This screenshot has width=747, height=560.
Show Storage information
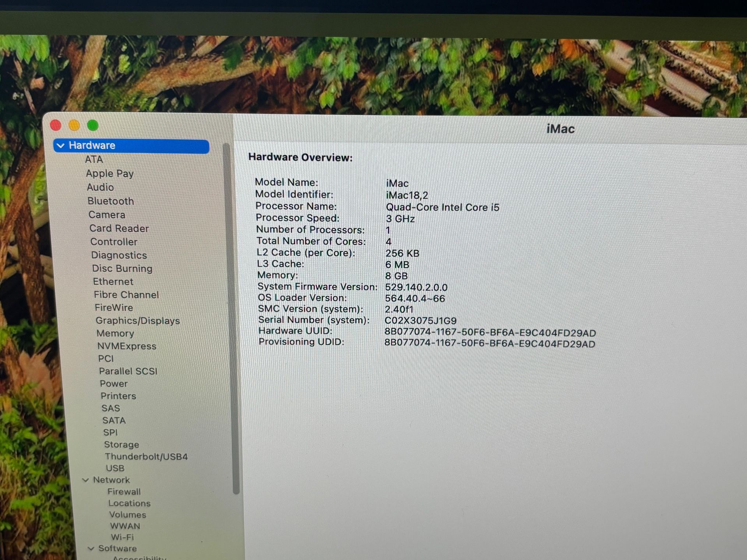pos(121,444)
